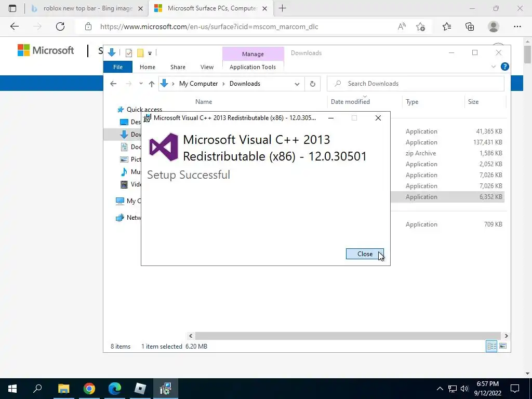Select the 709 KB Application row

click(447, 224)
